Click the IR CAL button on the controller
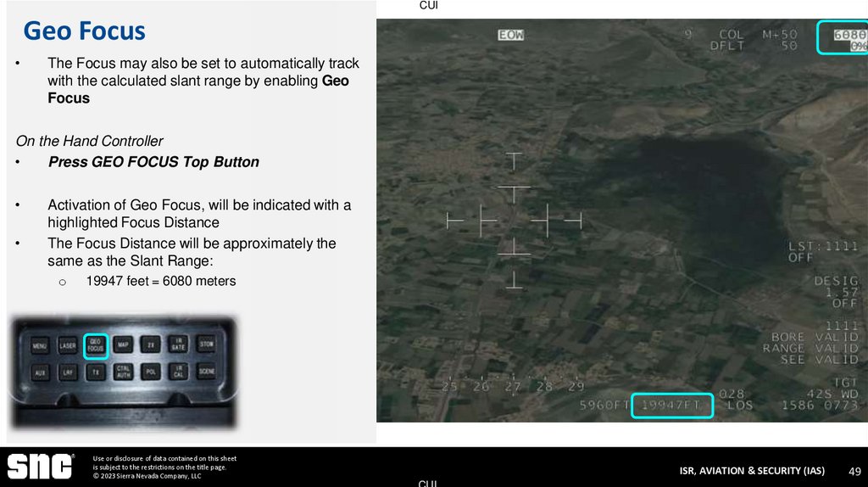868x487 pixels. pos(178,372)
